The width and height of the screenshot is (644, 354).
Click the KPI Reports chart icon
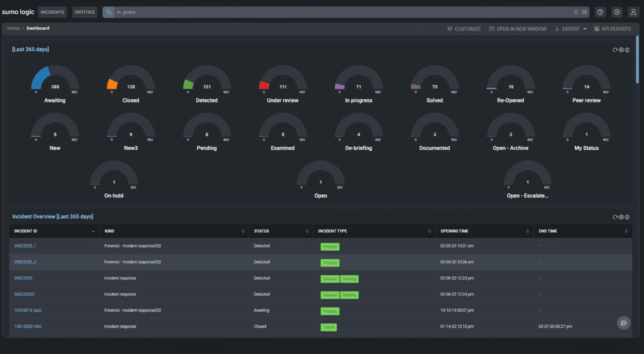click(597, 29)
